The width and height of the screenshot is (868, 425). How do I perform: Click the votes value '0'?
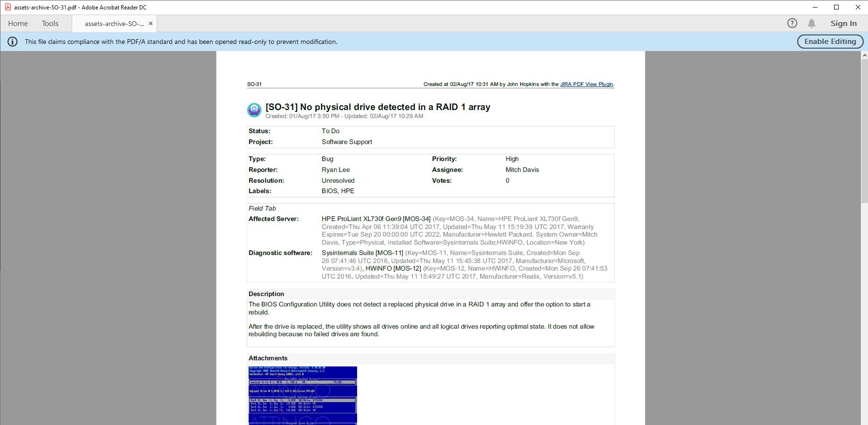508,180
